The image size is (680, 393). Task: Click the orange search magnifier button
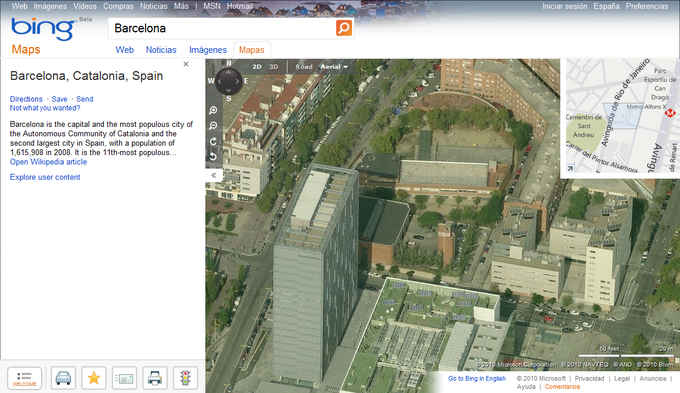344,28
